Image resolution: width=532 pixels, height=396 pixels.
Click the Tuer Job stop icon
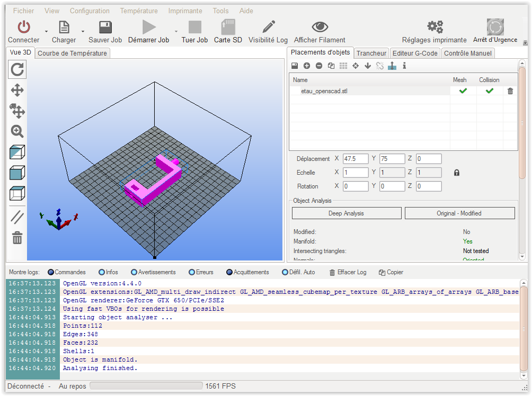[195, 27]
